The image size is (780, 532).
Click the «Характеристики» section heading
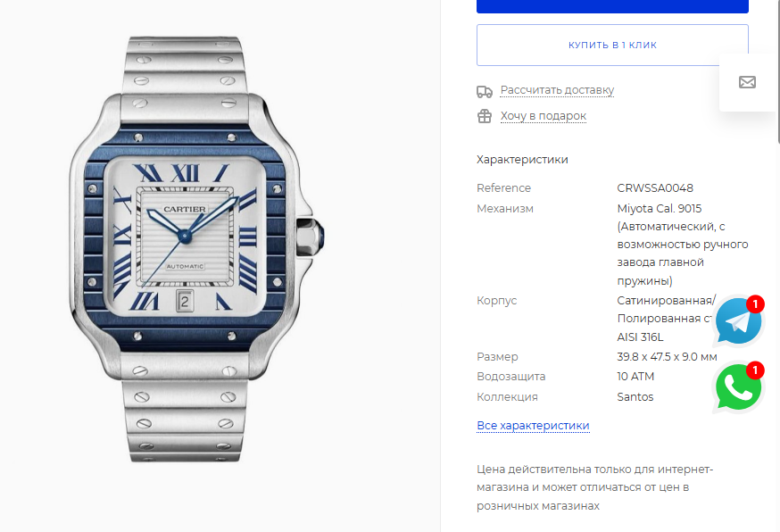[x=522, y=160]
